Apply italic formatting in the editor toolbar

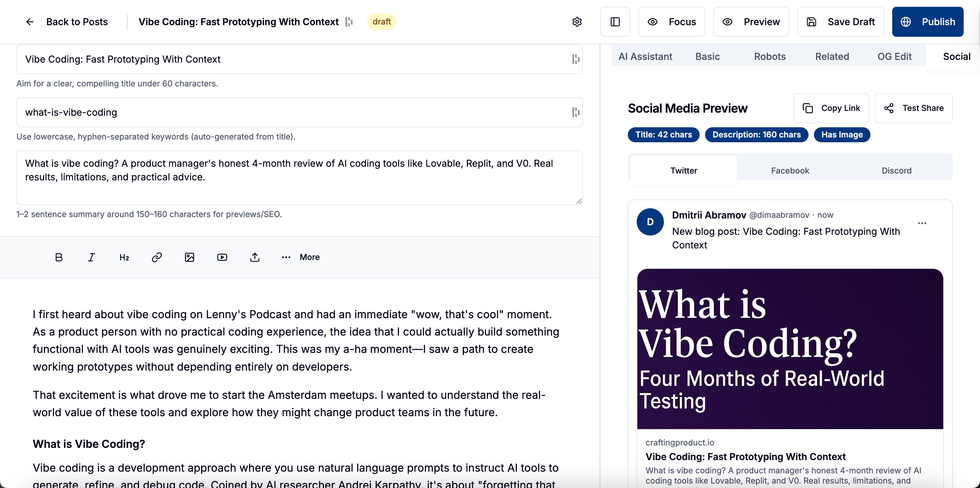(x=91, y=257)
